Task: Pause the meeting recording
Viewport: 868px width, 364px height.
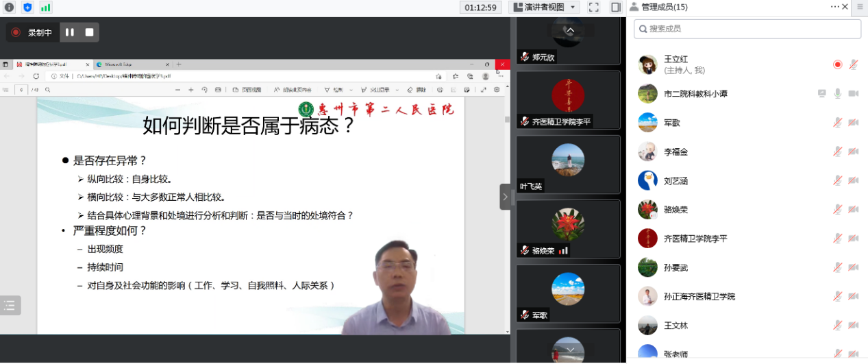Action: pos(70,32)
